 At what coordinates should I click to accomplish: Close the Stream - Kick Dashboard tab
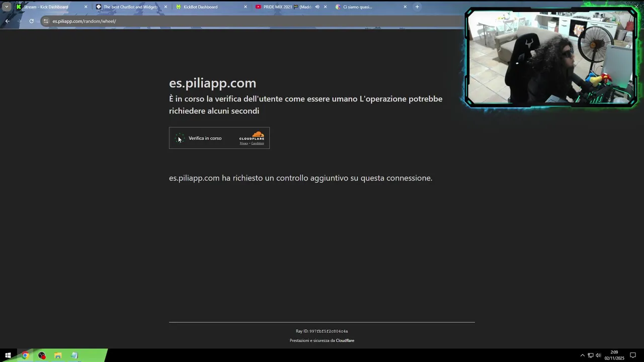pyautogui.click(x=86, y=7)
